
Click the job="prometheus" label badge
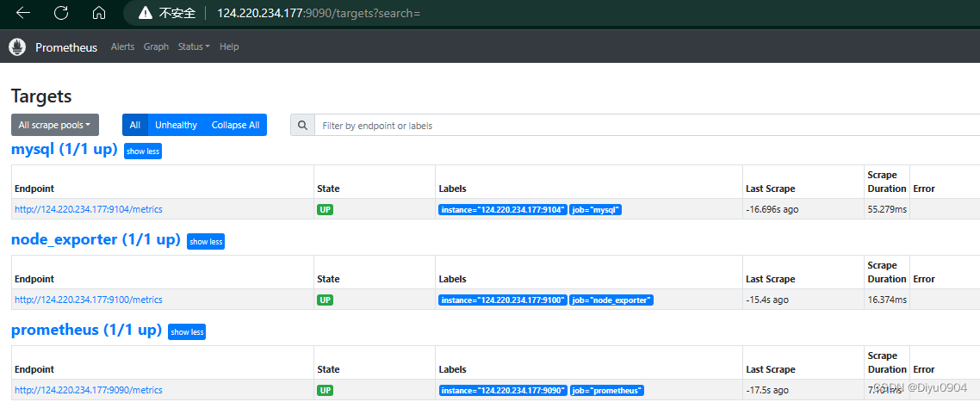coord(607,391)
